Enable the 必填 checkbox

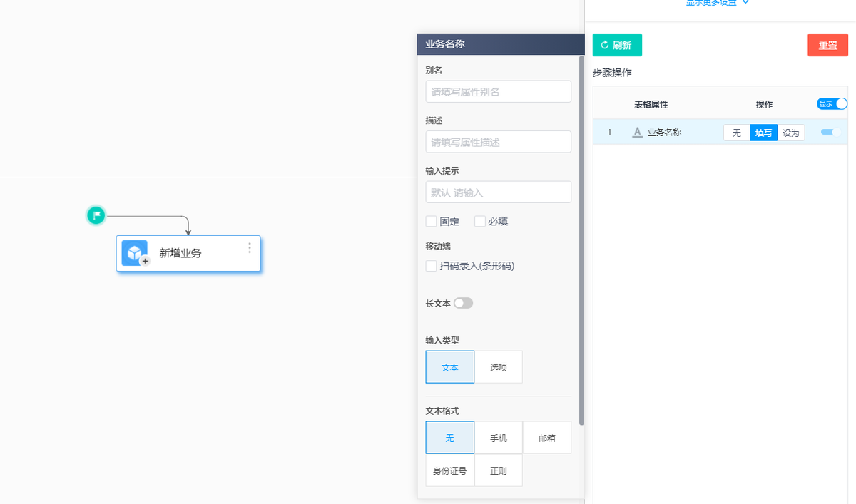coord(479,221)
